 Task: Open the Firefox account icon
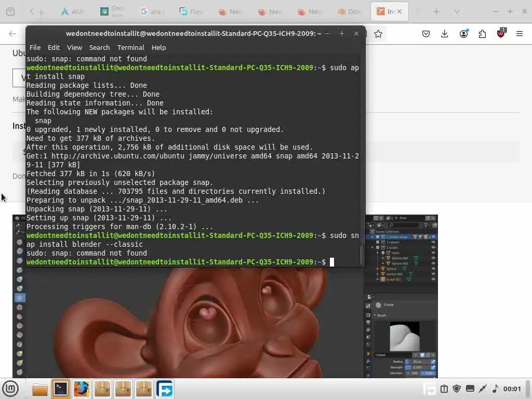463,34
